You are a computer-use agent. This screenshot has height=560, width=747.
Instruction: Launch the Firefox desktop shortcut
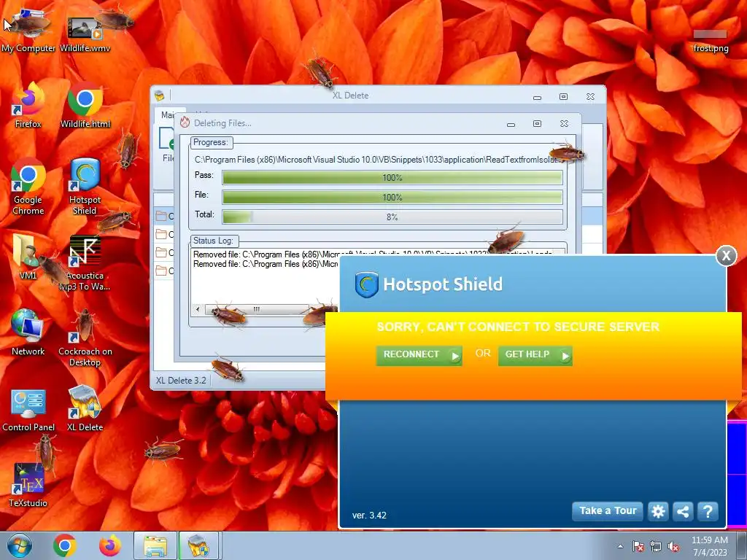click(x=28, y=105)
